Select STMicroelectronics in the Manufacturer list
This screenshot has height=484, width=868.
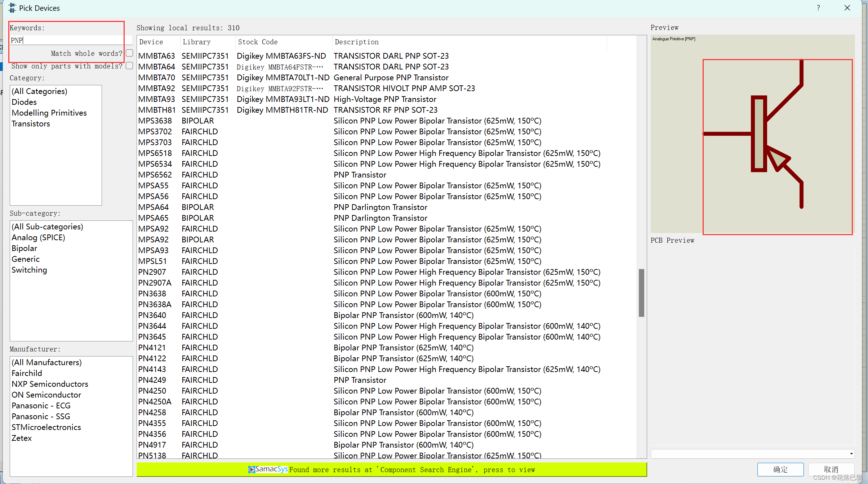click(46, 427)
